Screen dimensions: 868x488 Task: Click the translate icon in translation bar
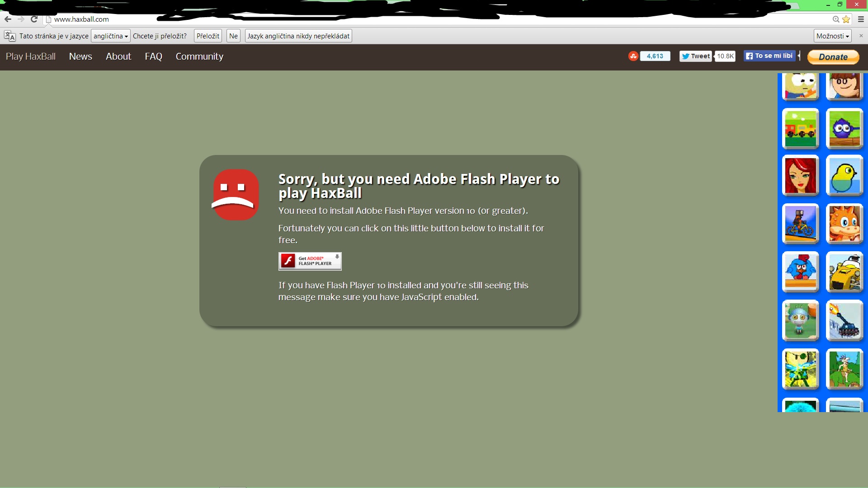[9, 36]
